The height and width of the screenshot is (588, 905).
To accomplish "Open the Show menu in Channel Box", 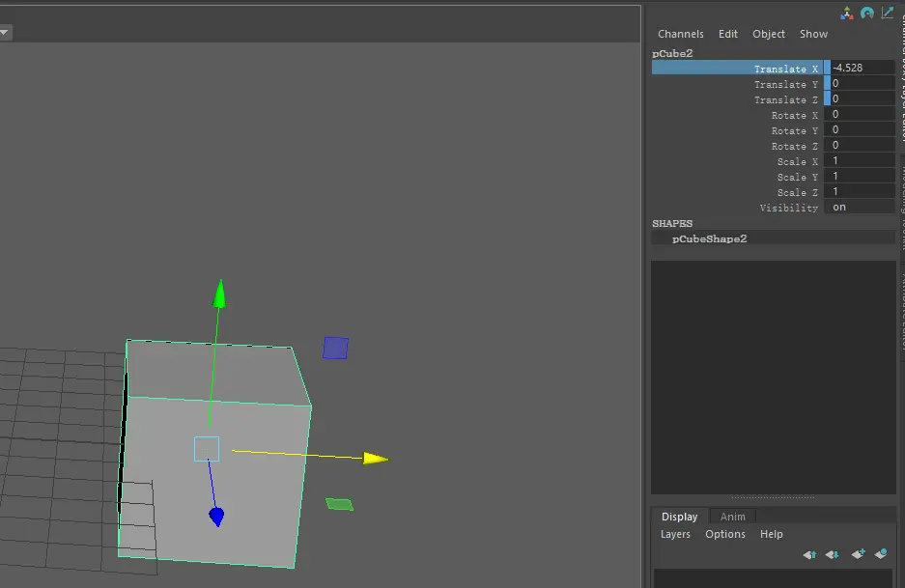I will pos(813,34).
